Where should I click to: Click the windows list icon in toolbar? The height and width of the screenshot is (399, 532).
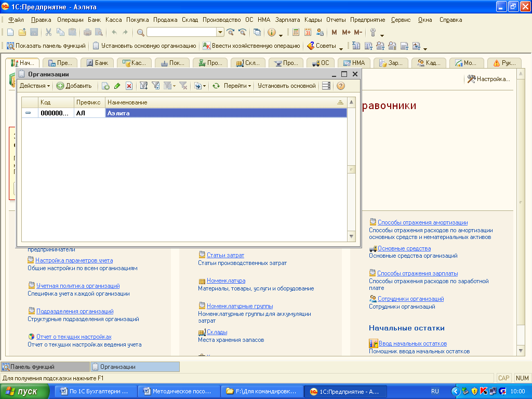tap(257, 32)
